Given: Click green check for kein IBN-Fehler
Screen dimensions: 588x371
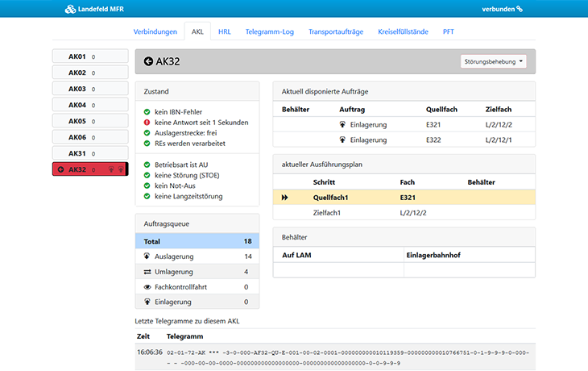Looking at the screenshot, I should [147, 112].
